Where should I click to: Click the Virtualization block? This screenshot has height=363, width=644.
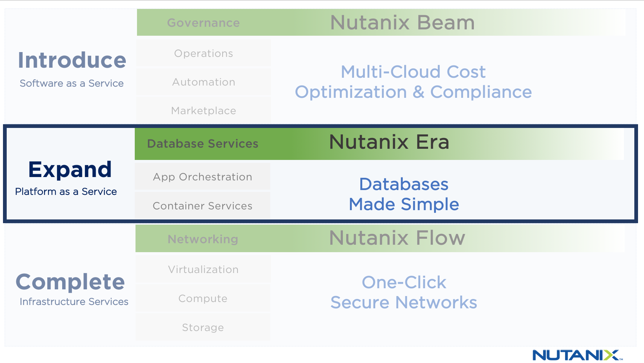pos(203,270)
